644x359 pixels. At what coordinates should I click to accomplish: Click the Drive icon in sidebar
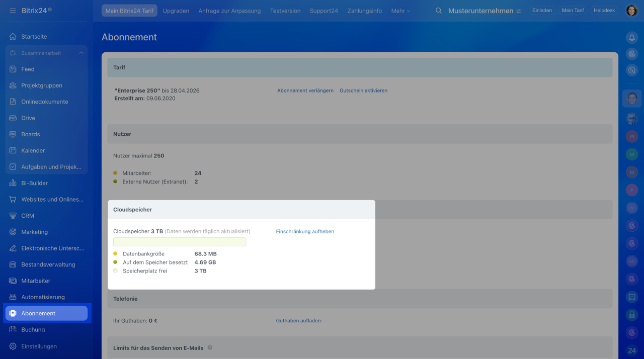click(13, 118)
